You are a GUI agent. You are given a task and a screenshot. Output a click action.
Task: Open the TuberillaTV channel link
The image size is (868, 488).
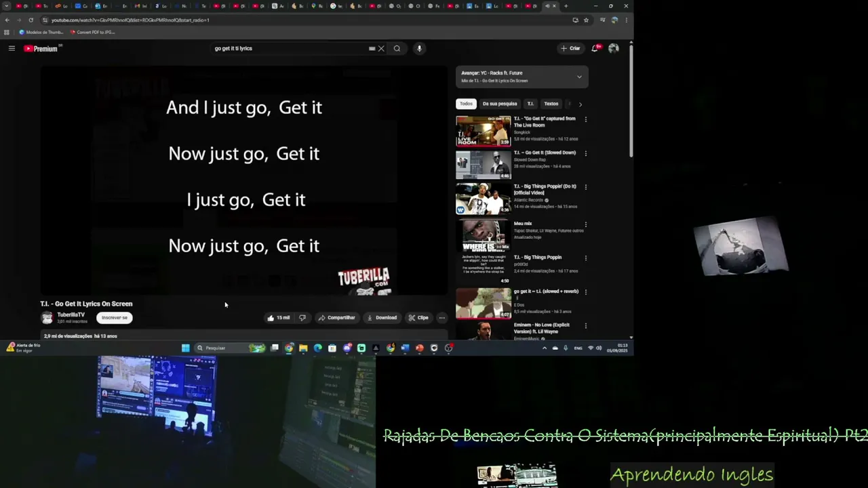(x=71, y=314)
